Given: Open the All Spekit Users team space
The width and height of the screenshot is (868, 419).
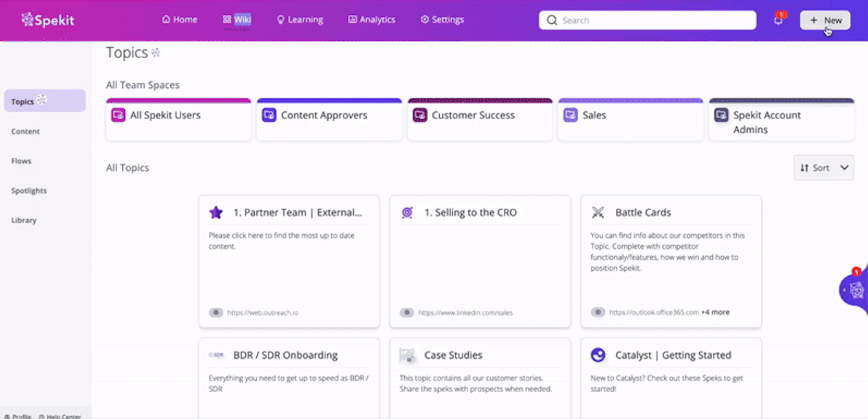Looking at the screenshot, I should 179,120.
